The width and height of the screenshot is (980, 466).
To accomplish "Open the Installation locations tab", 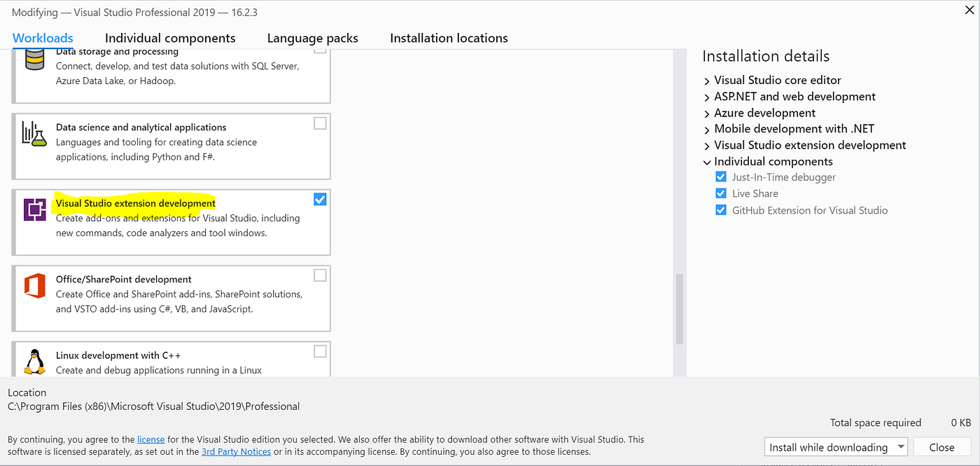I will pyautogui.click(x=449, y=38).
